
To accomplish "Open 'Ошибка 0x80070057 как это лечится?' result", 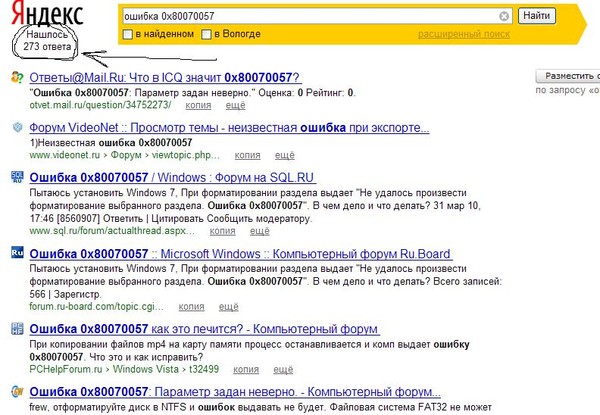I will click(x=204, y=329).
